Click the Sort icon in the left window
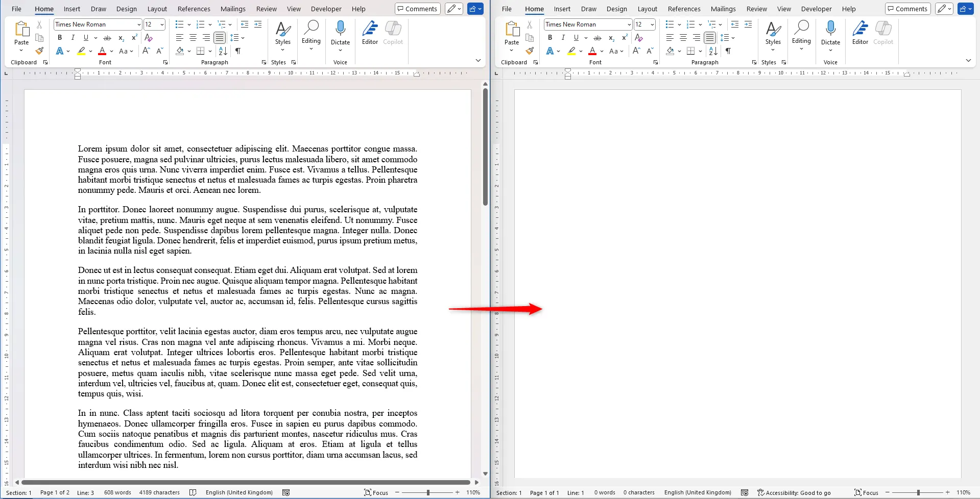 click(x=223, y=51)
